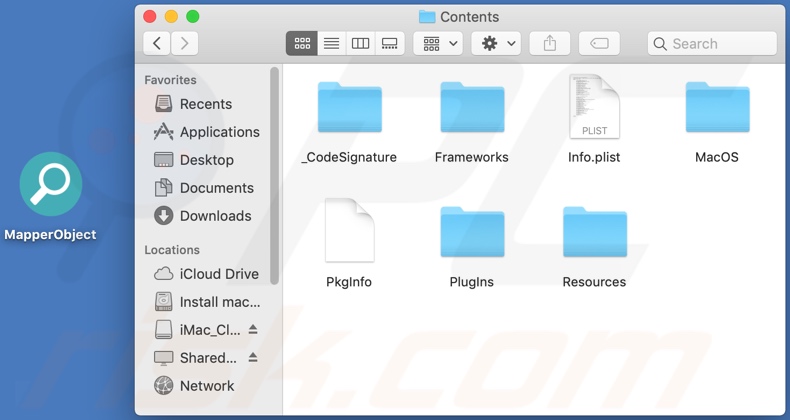
Task: Select the Shared... item in sidebar
Action: [195, 358]
